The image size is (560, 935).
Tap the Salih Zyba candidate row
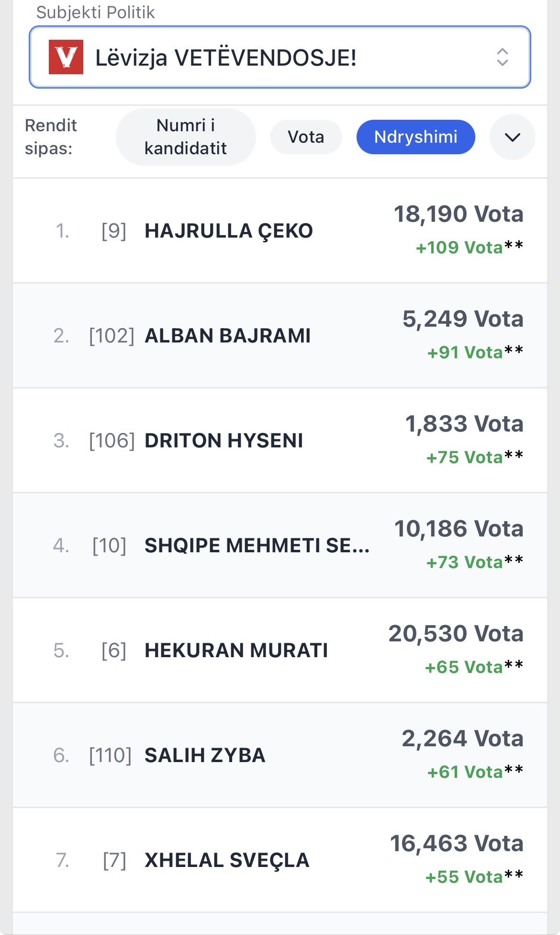[x=205, y=755]
